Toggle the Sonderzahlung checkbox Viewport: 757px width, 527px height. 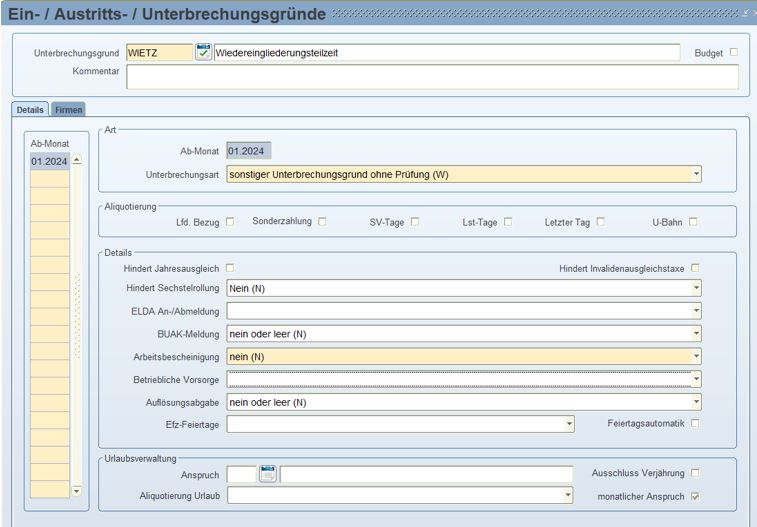click(322, 222)
